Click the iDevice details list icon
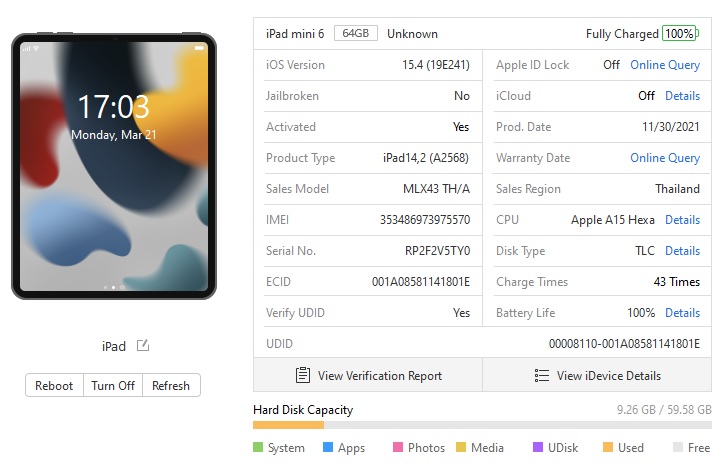The image size is (718, 473). [x=542, y=375]
